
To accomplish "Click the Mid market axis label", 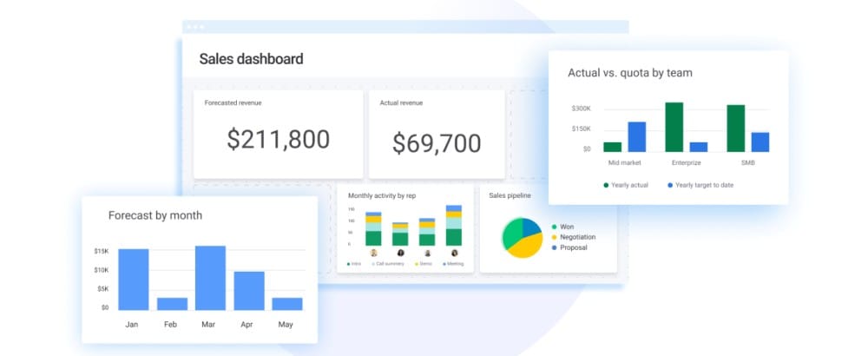I will click(x=624, y=162).
